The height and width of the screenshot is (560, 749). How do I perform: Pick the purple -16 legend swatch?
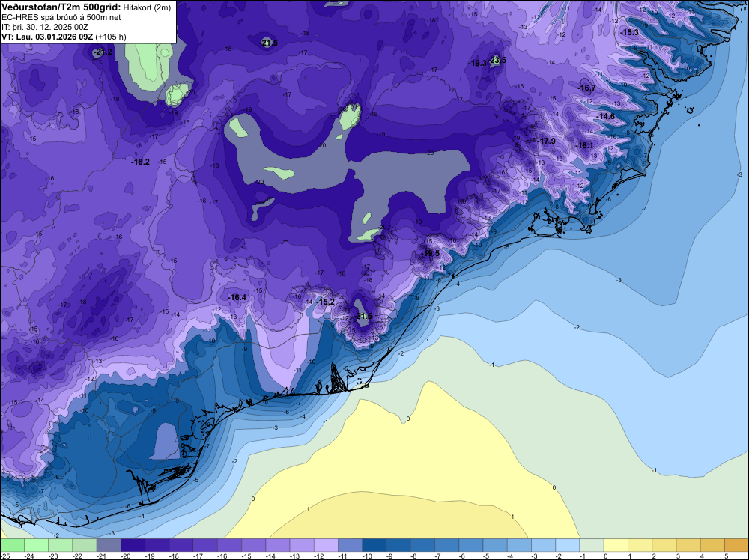229,545
